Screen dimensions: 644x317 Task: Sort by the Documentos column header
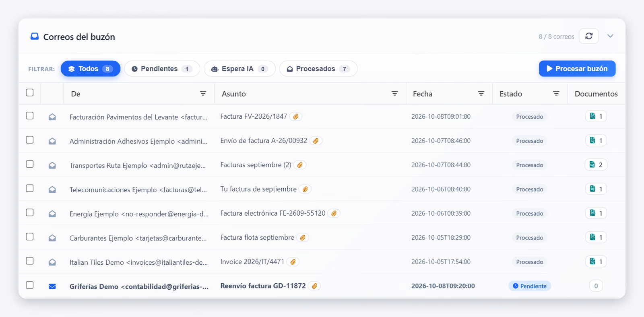coord(596,94)
